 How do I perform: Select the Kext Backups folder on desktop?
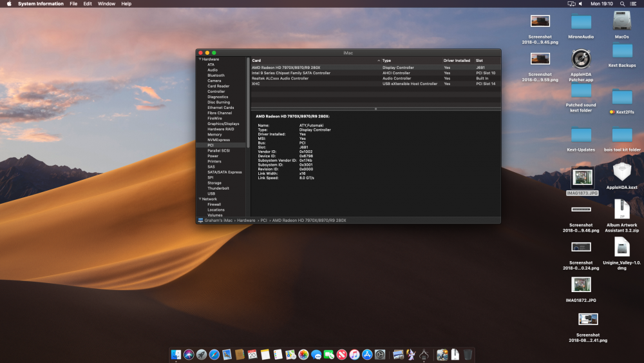622,52
